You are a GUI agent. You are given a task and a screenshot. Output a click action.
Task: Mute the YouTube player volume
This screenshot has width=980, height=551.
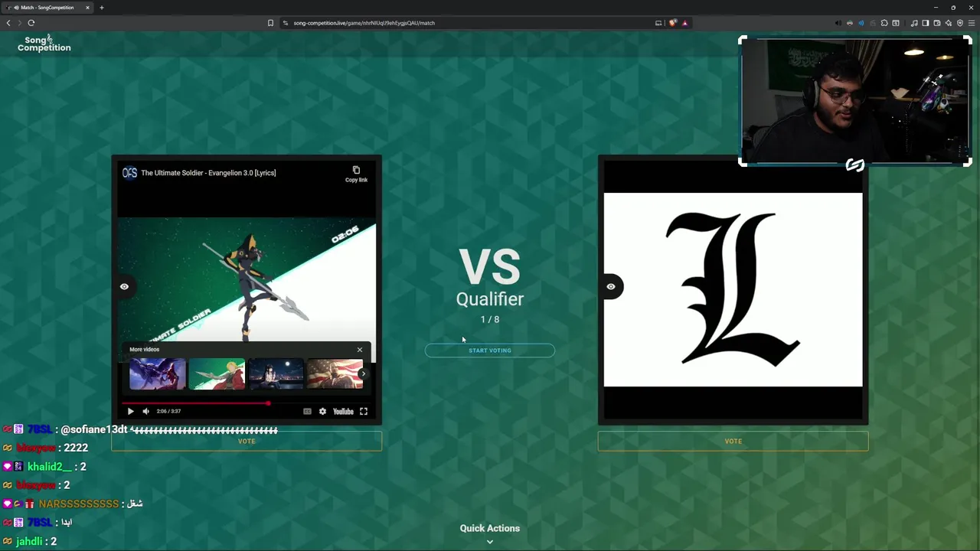145,411
